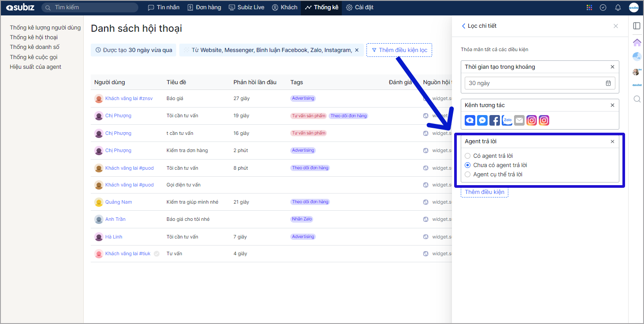Select the Zalo channel icon
The image size is (644, 324).
(507, 120)
